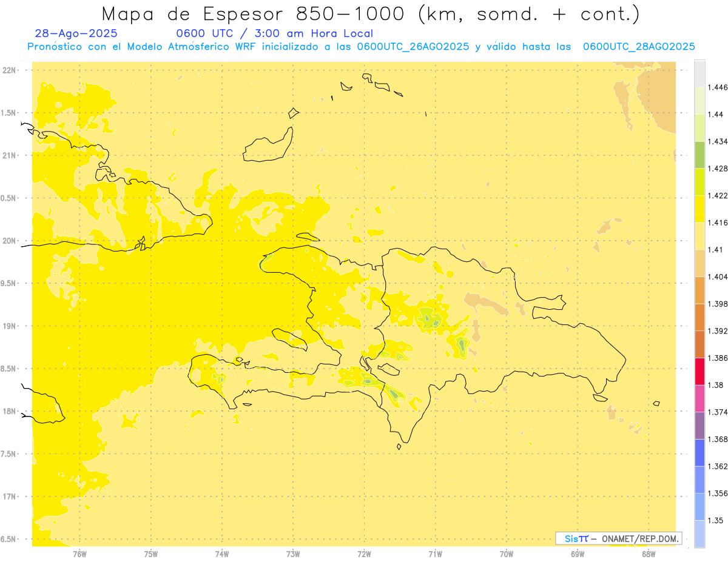Click the 'SisTT - ONAMET/REP.DOM.' credit box
This screenshot has height=562, width=728.
[x=619, y=538]
